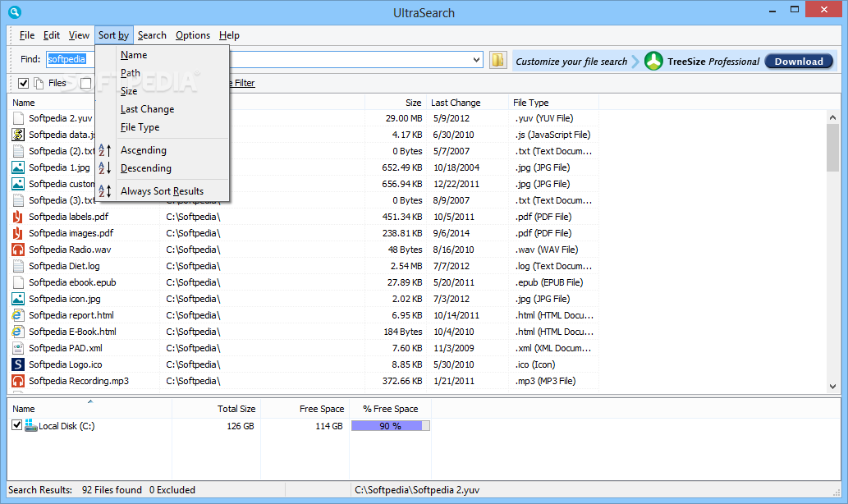Click the .epub (EPUB File) type cell
The image size is (848, 504).
(x=549, y=282)
